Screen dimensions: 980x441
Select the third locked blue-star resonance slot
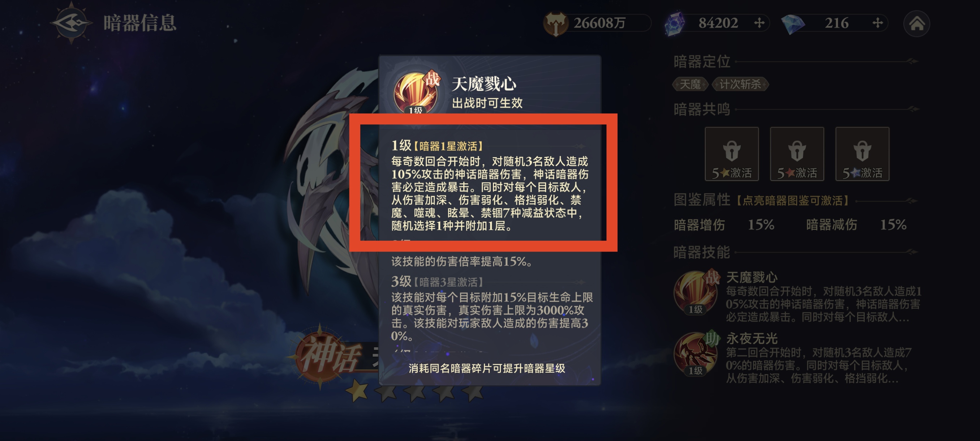coord(862,154)
